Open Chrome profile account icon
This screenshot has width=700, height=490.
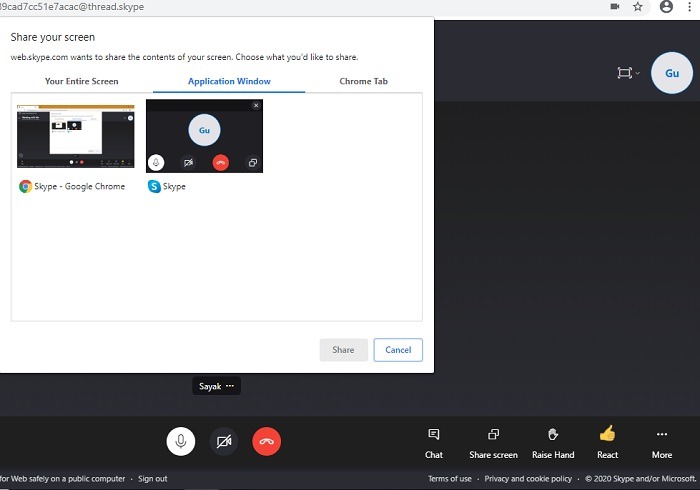click(x=666, y=7)
